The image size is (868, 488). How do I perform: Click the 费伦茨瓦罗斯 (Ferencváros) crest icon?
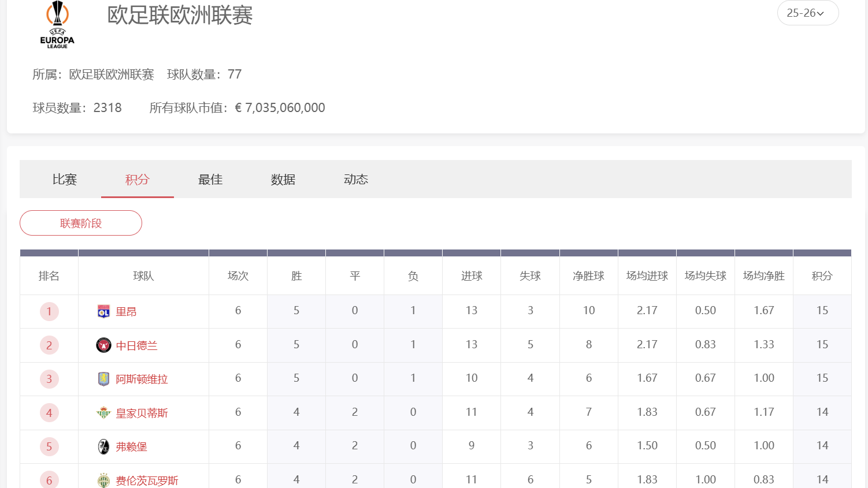103,480
